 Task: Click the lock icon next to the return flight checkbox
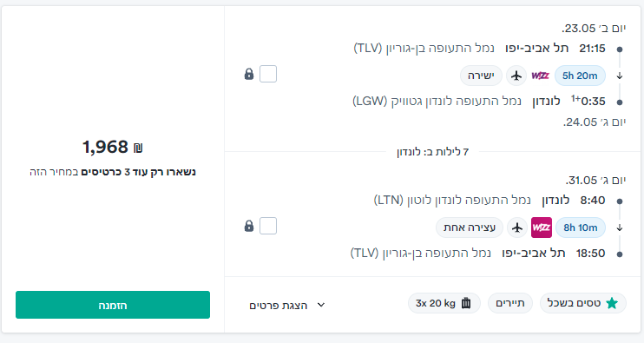coord(249,226)
